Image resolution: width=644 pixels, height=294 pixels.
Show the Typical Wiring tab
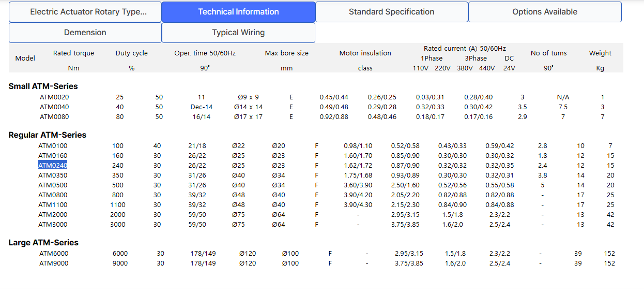[x=238, y=33]
